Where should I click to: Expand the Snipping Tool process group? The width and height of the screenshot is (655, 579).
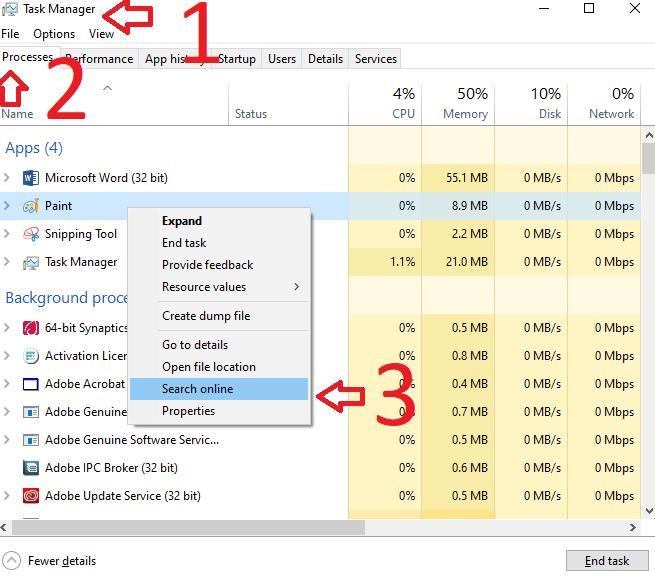6,234
